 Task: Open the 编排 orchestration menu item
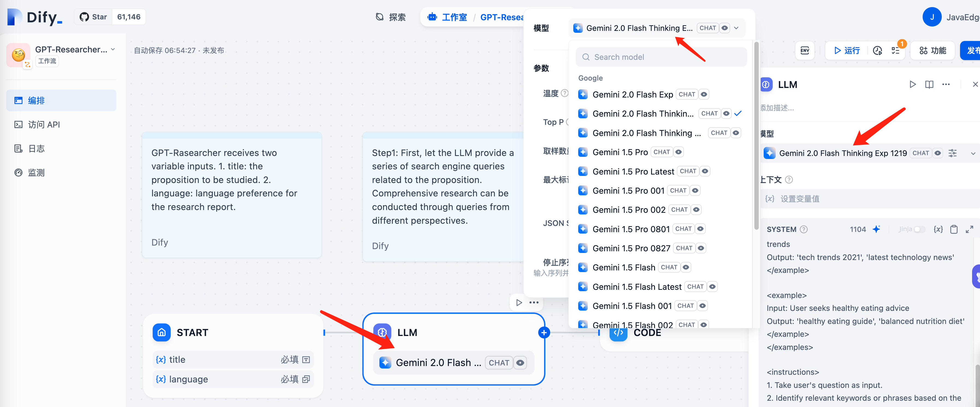coord(61,101)
